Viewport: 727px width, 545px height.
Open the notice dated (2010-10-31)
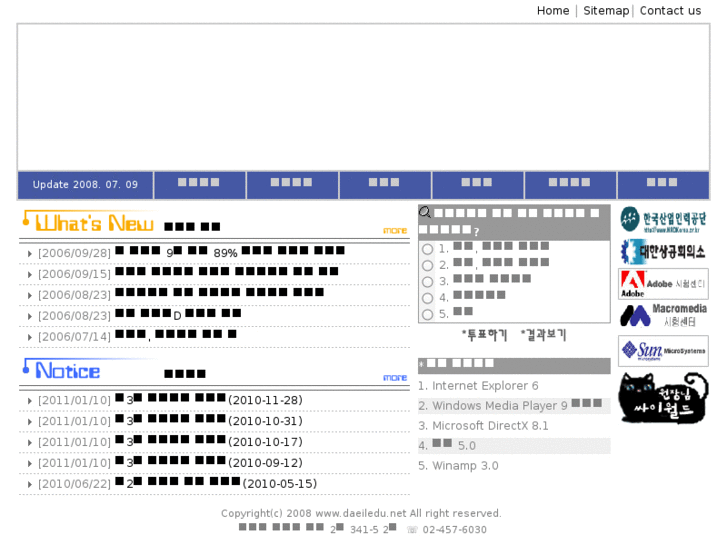pos(209,420)
